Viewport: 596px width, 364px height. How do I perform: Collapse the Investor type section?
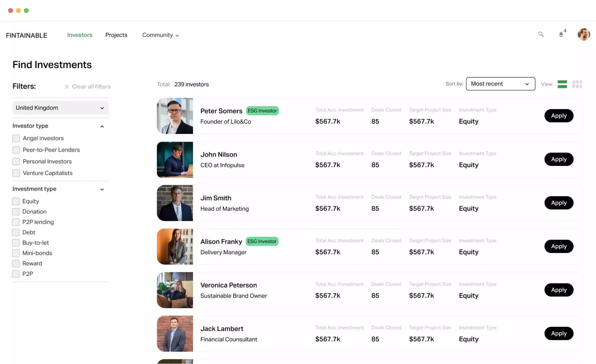tap(102, 126)
